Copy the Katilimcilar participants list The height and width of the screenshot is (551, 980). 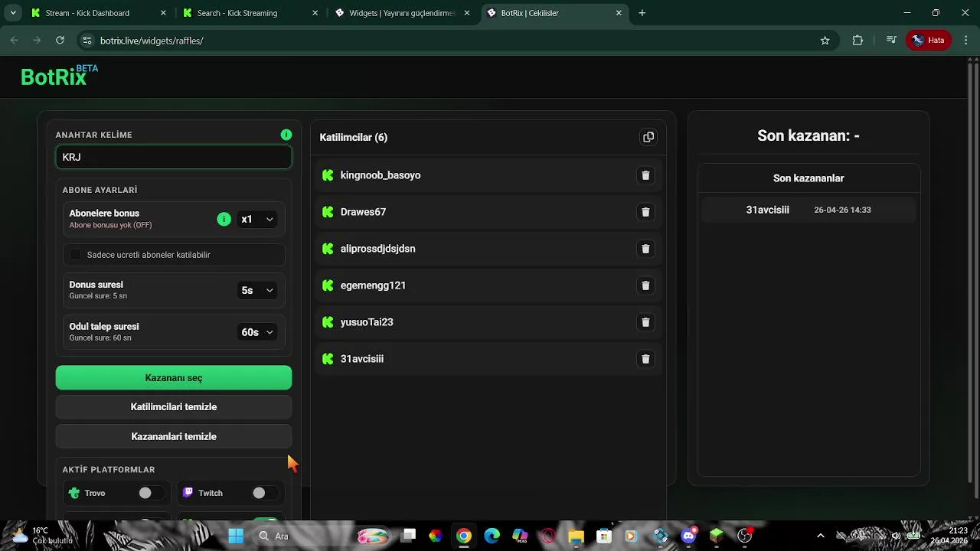(648, 137)
